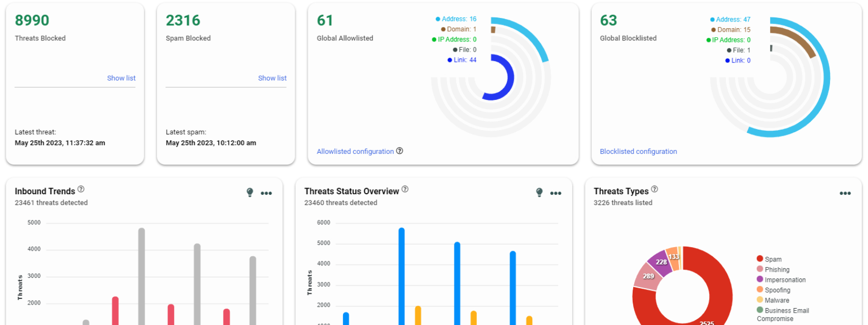Open the three-dot menu in Inbound Trends
The height and width of the screenshot is (325, 868).
266,193
